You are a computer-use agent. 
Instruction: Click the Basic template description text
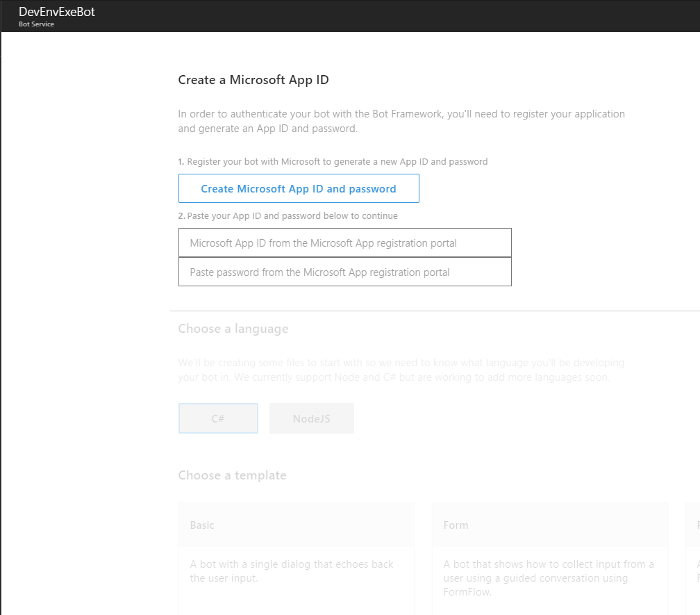pos(292,571)
